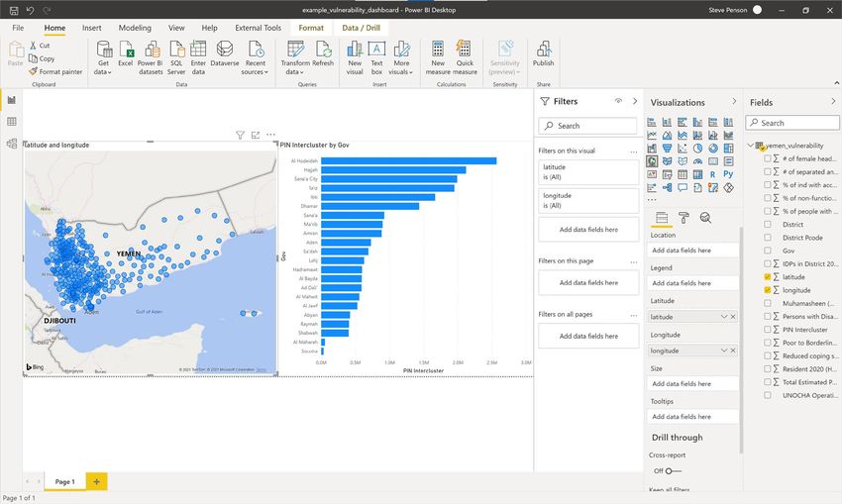Insert a Text box from ribbon
Image resolution: width=842 pixels, height=504 pixels.
(x=377, y=57)
